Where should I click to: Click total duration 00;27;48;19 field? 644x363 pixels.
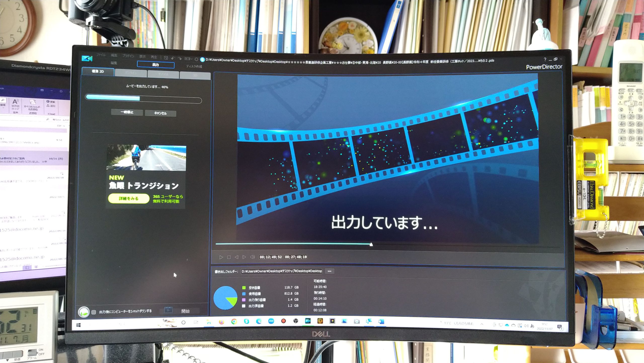[296, 257]
